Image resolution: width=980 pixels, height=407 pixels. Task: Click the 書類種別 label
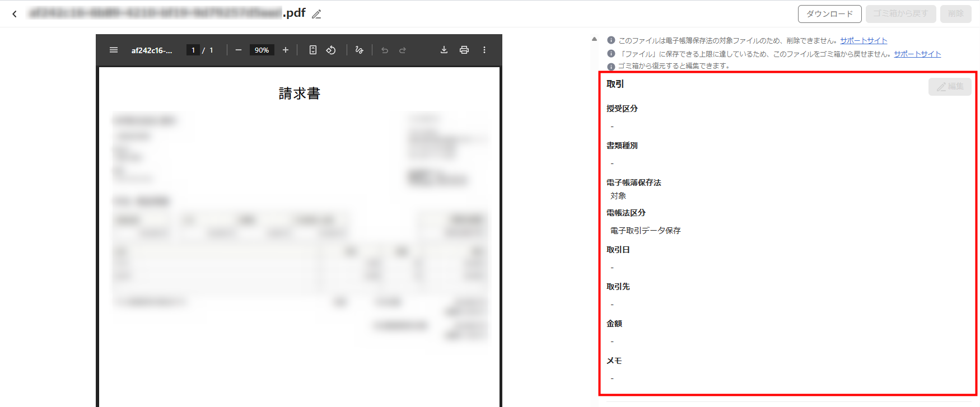[622, 146]
